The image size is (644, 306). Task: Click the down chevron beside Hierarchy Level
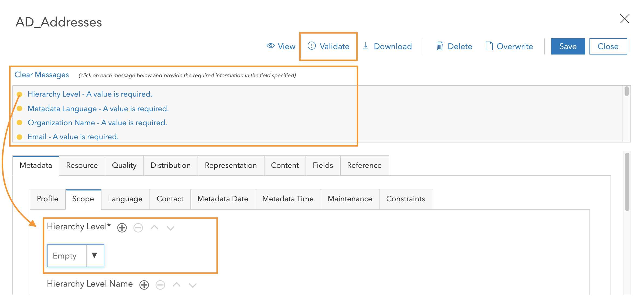click(x=170, y=228)
